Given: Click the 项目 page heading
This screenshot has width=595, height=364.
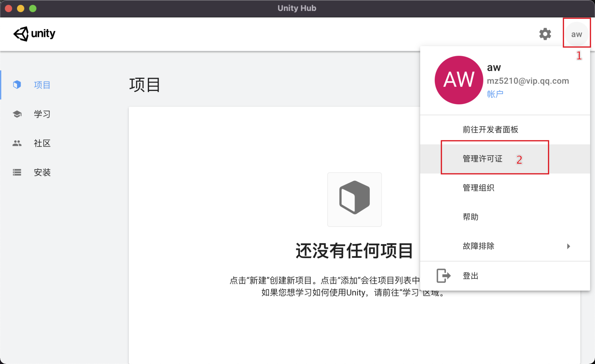Looking at the screenshot, I should click(x=144, y=85).
